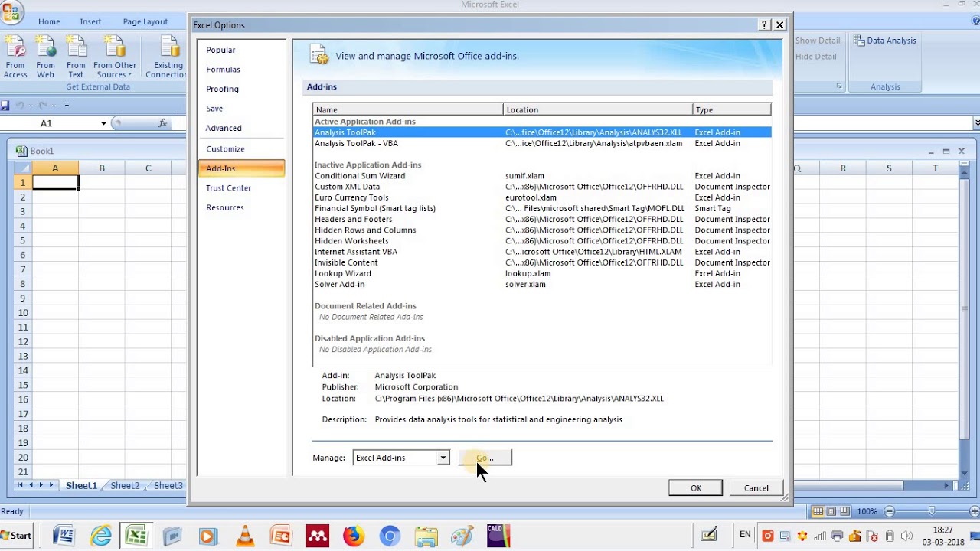This screenshot has width=980, height=551.
Task: Click the Location column header
Action: pyautogui.click(x=598, y=110)
